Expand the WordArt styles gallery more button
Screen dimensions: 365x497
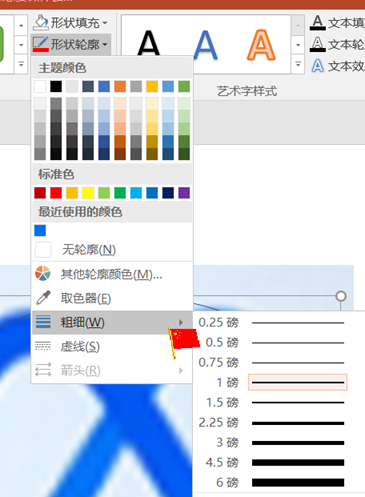(298, 64)
